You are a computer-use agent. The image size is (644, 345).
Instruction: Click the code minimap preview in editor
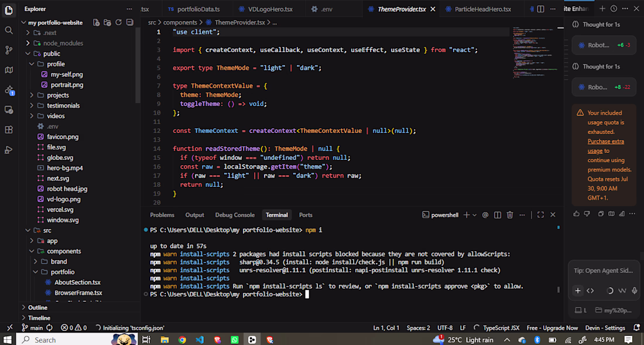click(534, 52)
